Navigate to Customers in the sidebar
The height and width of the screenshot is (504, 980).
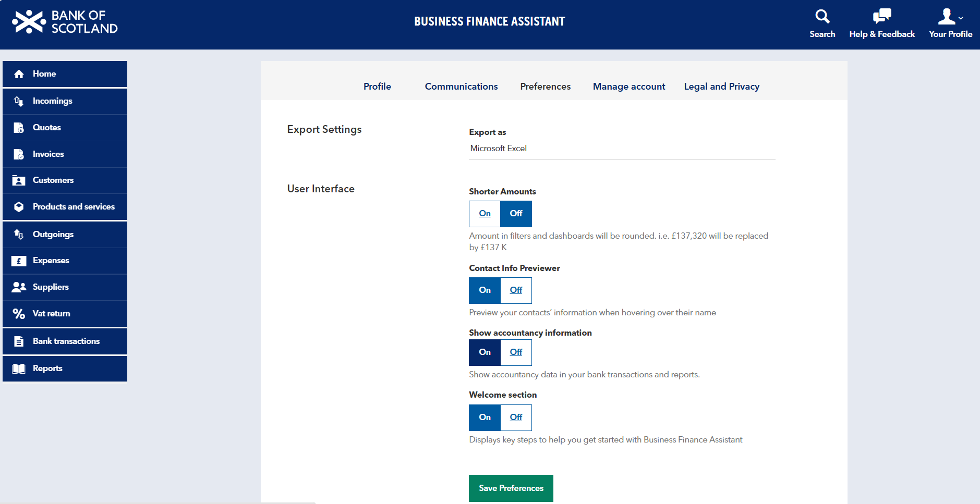[x=65, y=180]
